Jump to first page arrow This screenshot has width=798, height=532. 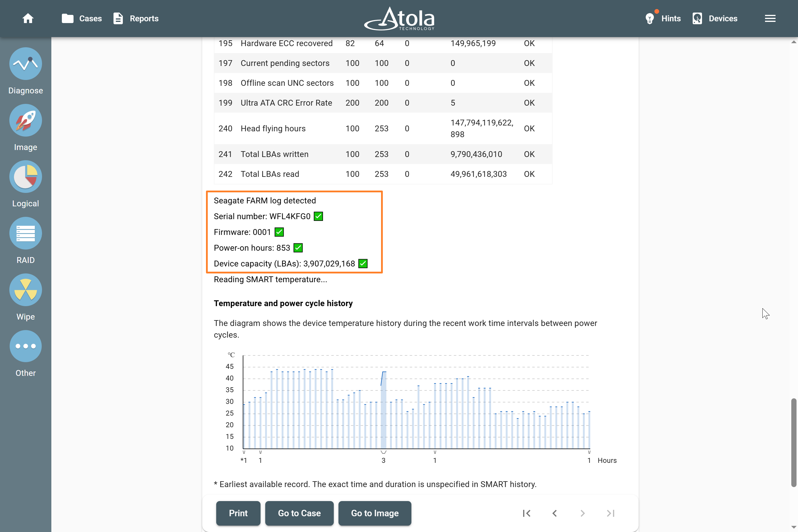tap(526, 513)
